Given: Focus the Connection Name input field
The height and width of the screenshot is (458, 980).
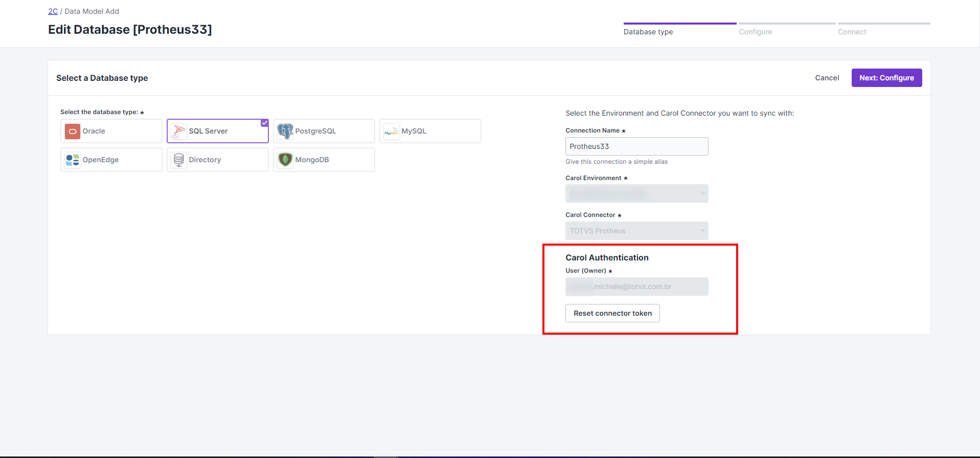Looking at the screenshot, I should click(636, 146).
